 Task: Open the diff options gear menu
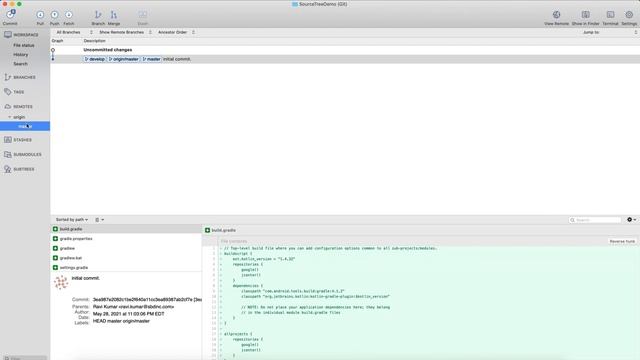click(x=631, y=220)
